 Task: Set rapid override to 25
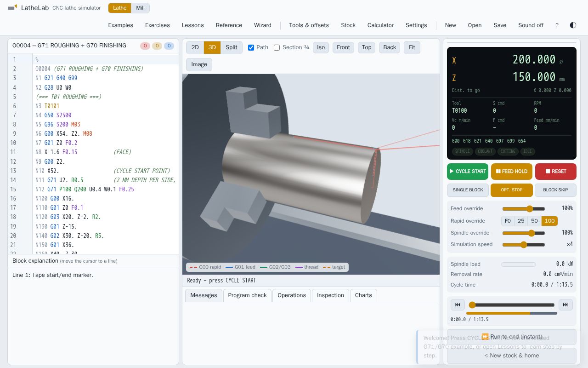521,221
